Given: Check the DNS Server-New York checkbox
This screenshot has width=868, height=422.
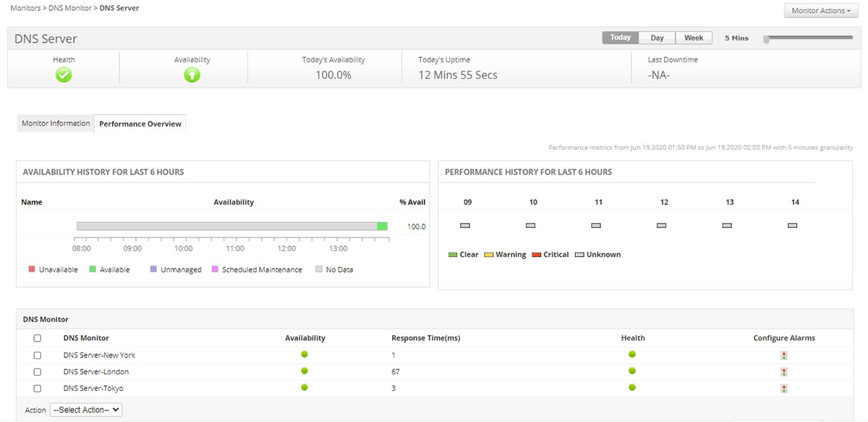Looking at the screenshot, I should coord(38,355).
